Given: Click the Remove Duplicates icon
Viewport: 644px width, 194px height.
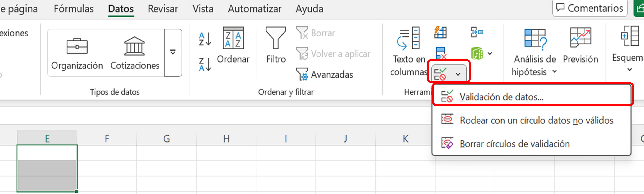Looking at the screenshot, I should click(441, 53).
